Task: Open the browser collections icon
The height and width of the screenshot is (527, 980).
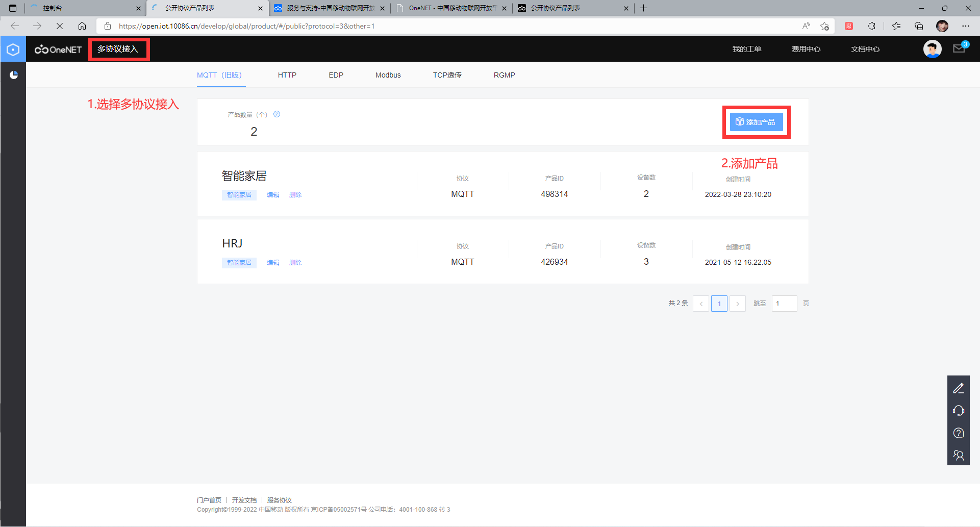Action: (919, 26)
